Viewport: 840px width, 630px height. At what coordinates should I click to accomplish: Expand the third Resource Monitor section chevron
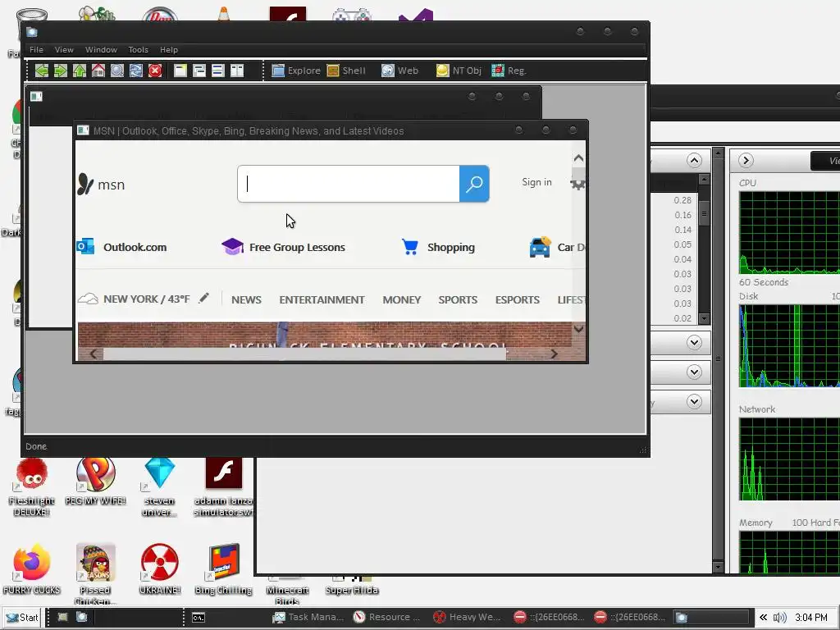point(694,372)
